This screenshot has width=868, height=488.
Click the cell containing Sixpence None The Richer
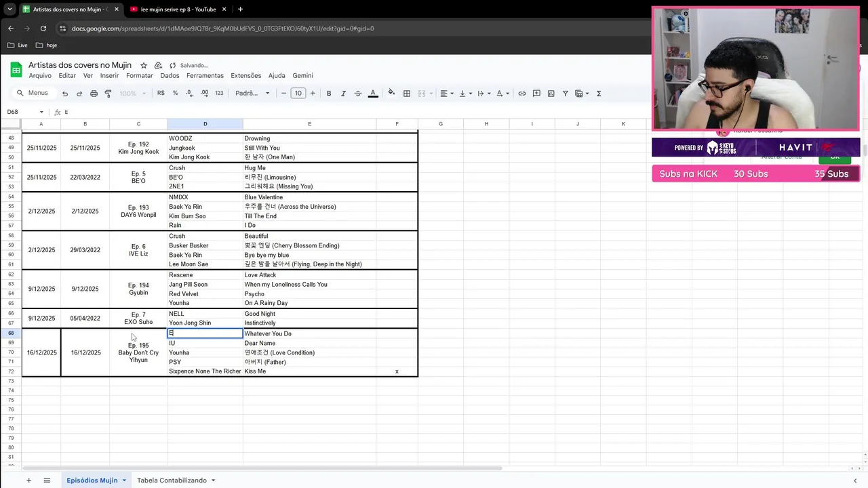coord(205,371)
